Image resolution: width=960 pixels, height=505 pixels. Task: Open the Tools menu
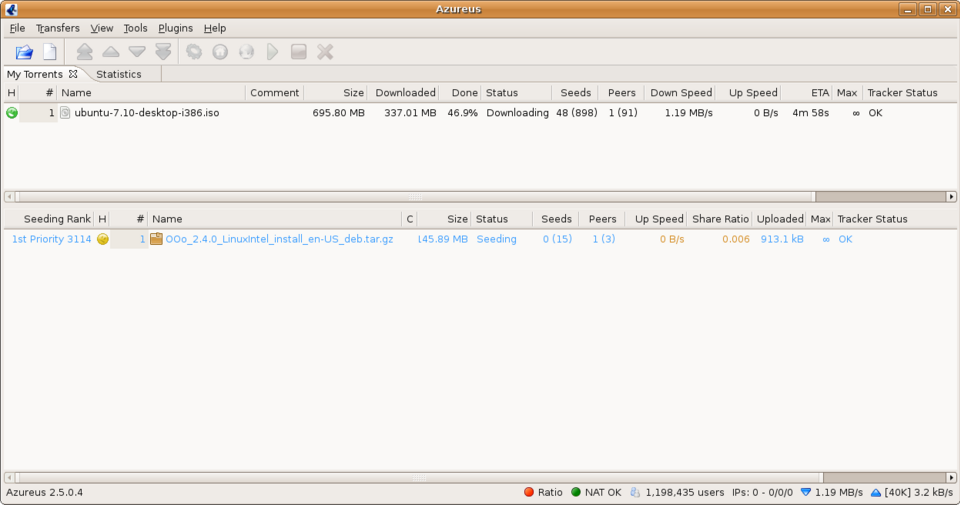point(135,28)
